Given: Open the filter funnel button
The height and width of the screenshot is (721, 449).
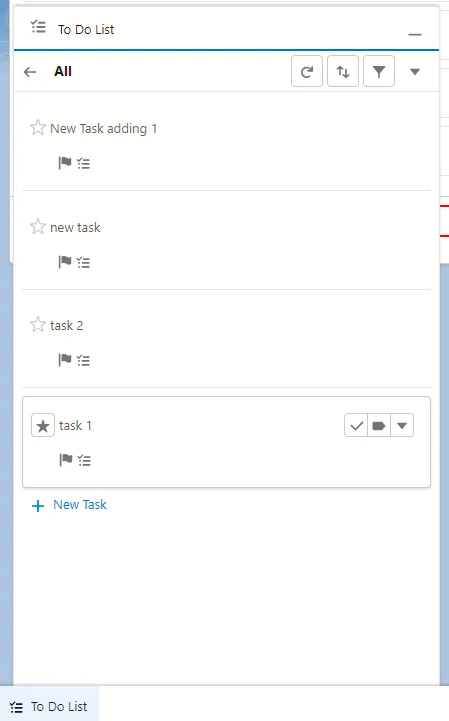Looking at the screenshot, I should pos(379,71).
